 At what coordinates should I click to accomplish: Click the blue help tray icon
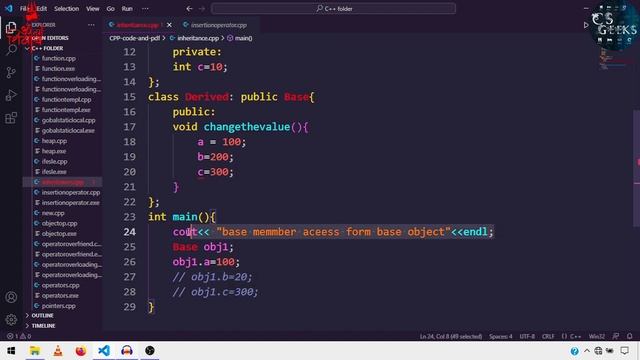coord(574,351)
